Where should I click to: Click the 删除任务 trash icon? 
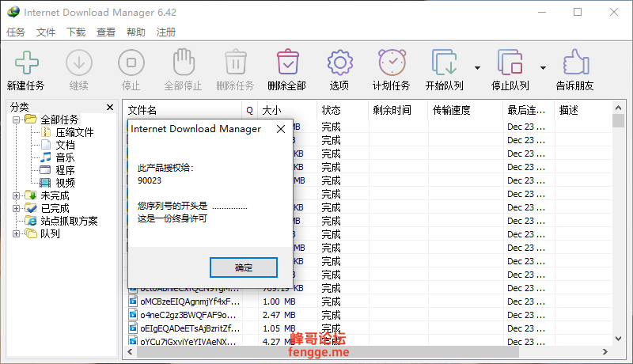(236, 63)
